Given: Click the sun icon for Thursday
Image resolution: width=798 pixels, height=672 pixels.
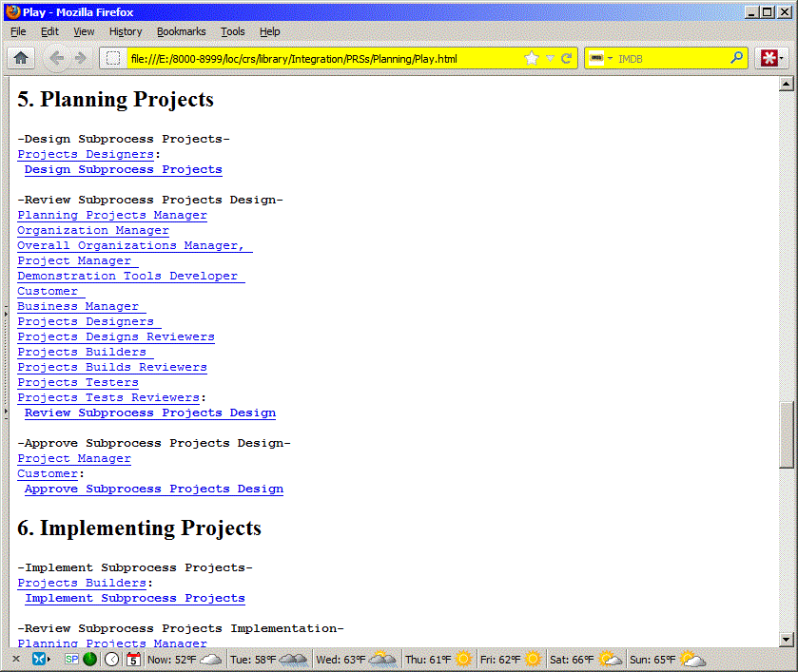Looking at the screenshot, I should (x=463, y=660).
